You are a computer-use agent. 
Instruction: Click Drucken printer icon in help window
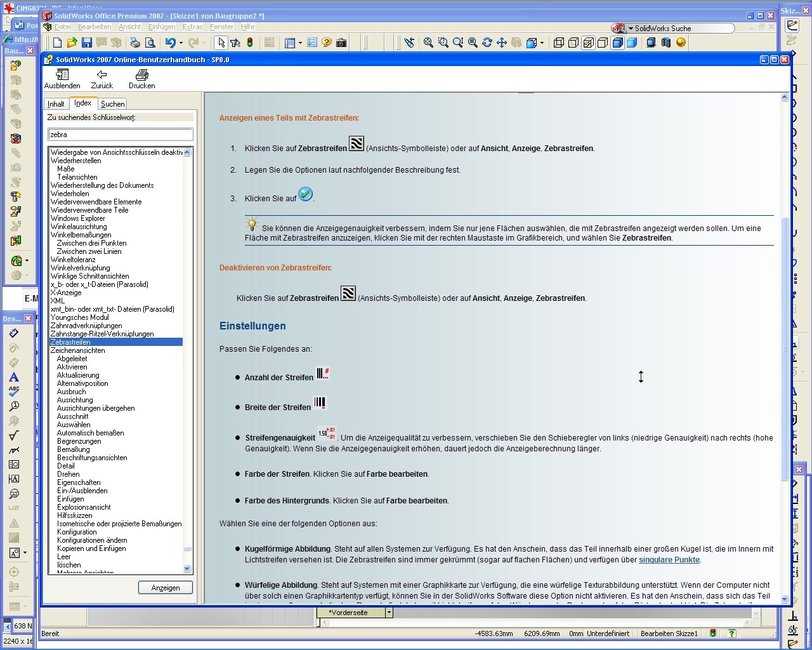click(x=141, y=79)
